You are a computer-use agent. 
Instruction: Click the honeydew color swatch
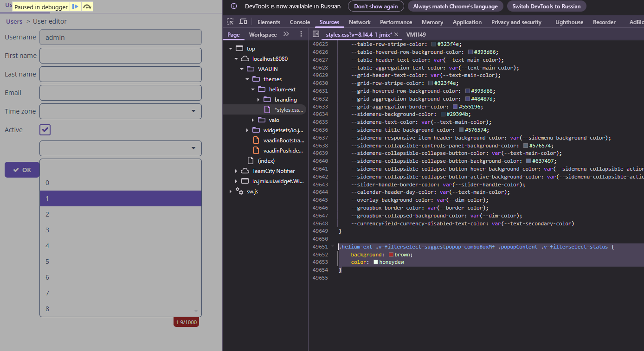pos(376,262)
